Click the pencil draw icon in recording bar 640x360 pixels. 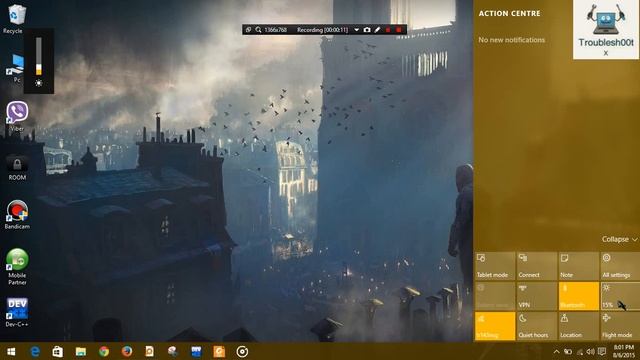point(377,30)
